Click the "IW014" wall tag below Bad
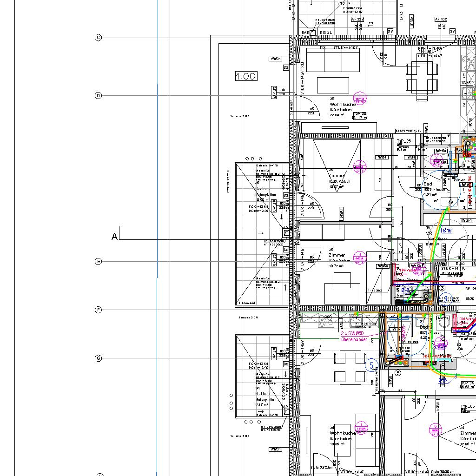 (467, 220)
